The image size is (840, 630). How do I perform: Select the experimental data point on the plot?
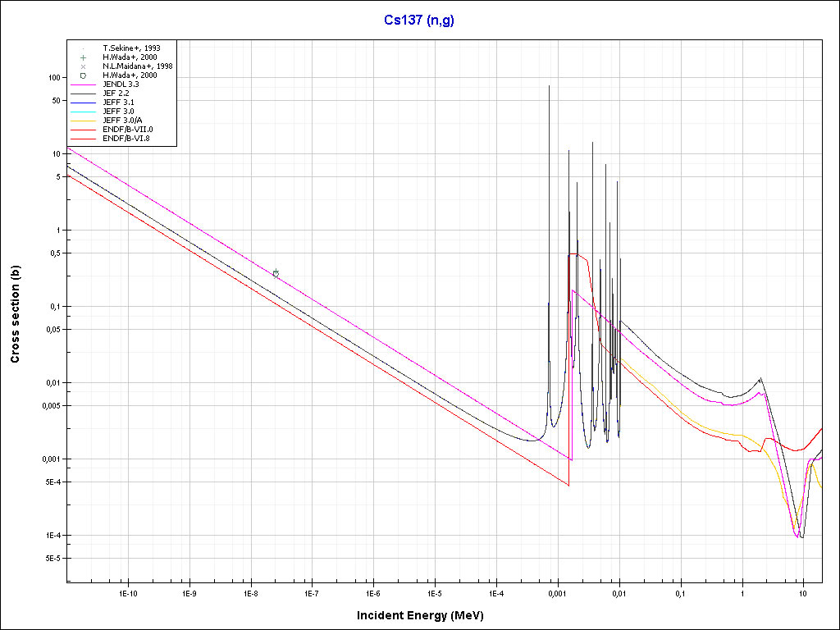(276, 273)
